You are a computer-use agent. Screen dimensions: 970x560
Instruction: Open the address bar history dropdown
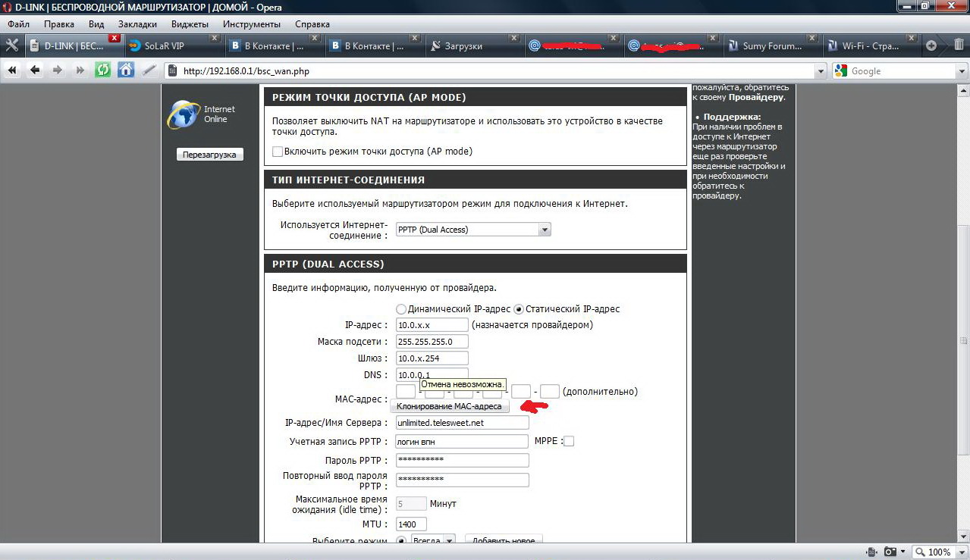[820, 71]
